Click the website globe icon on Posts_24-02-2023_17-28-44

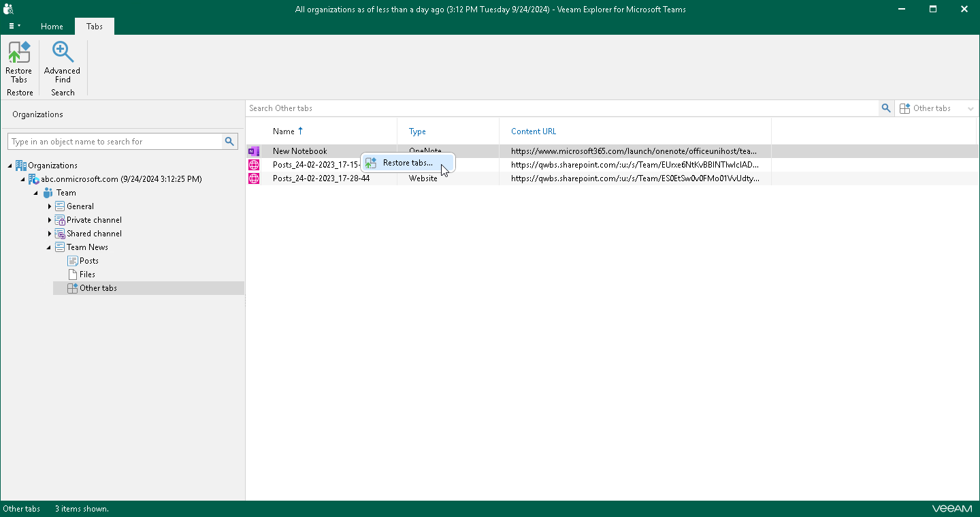coord(254,178)
